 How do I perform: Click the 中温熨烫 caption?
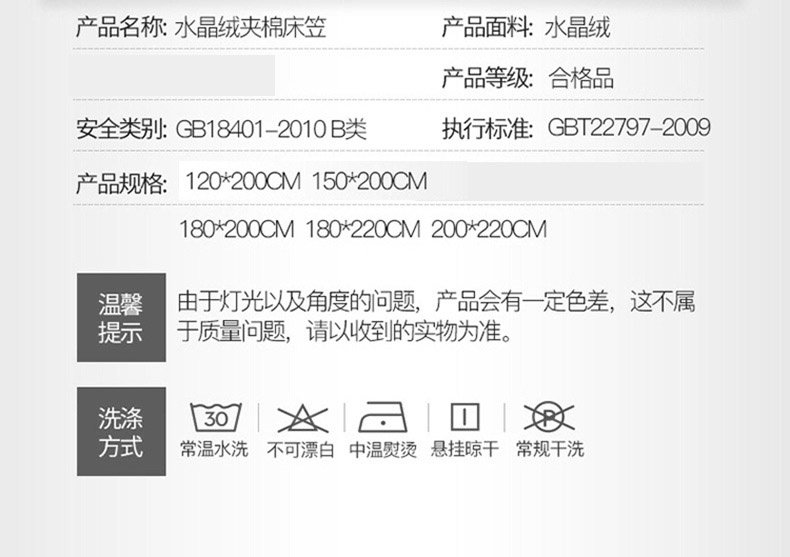coord(383,449)
